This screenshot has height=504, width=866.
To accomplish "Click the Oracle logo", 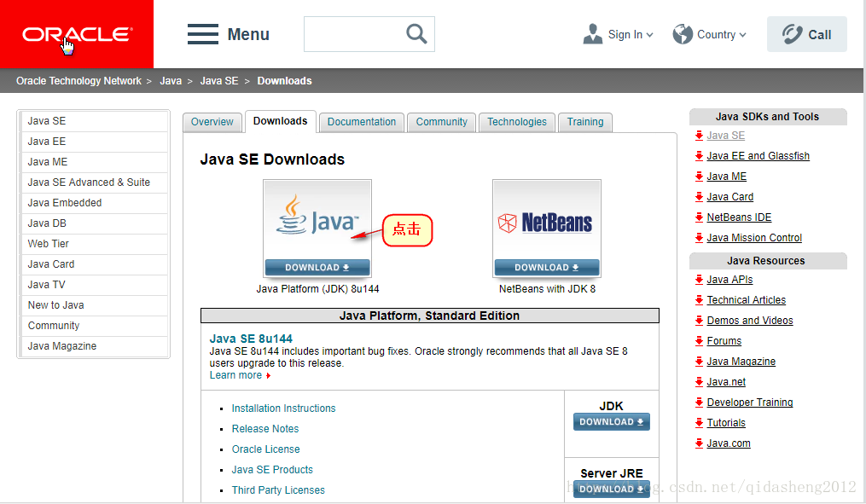I will click(77, 34).
